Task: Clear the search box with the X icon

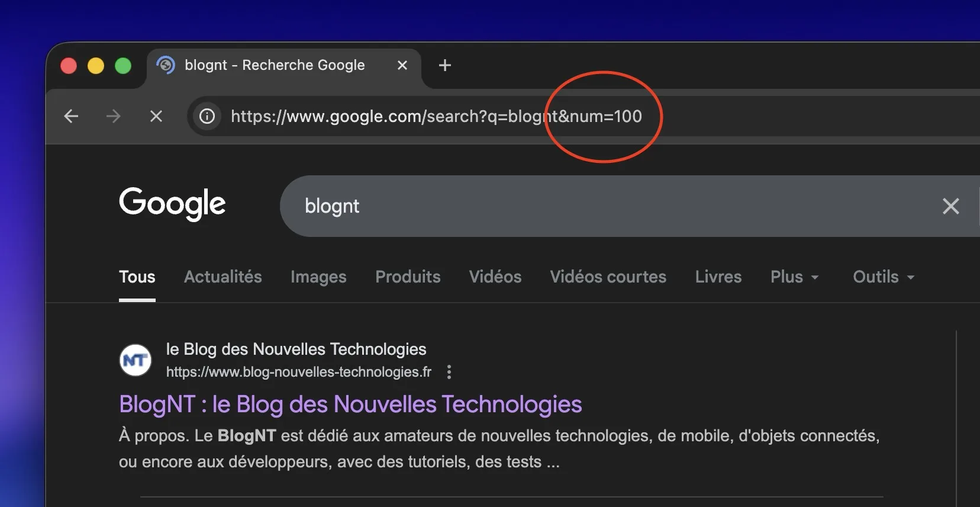Action: pos(950,206)
